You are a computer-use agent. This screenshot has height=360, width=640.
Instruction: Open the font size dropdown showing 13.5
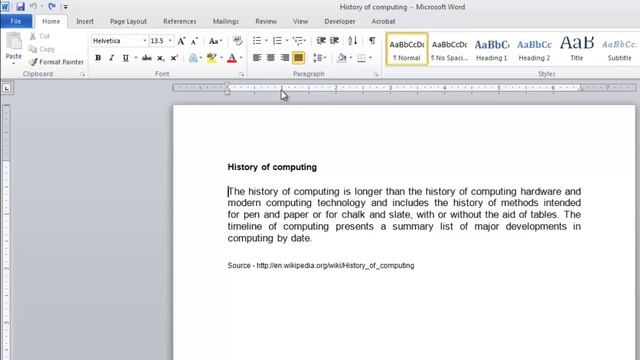click(170, 41)
